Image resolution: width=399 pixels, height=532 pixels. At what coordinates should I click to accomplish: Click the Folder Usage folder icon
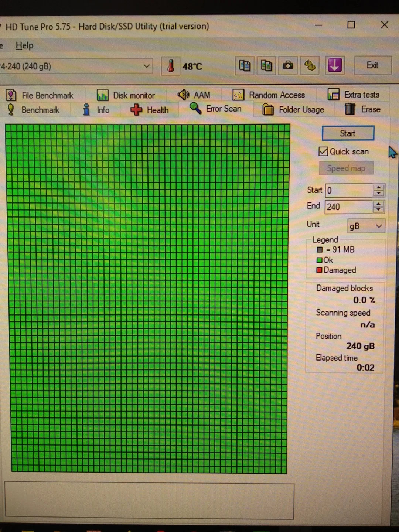(268, 109)
